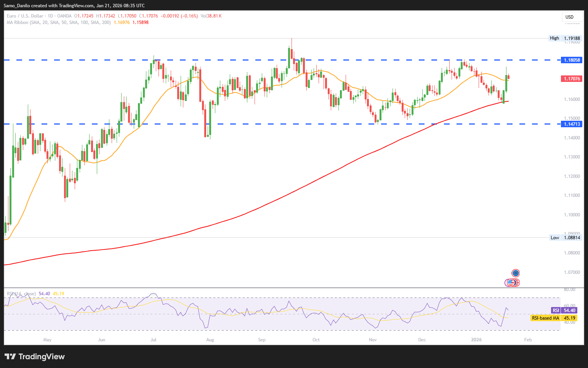Click the Sep label on time axis
588x368 pixels.
(x=262, y=340)
